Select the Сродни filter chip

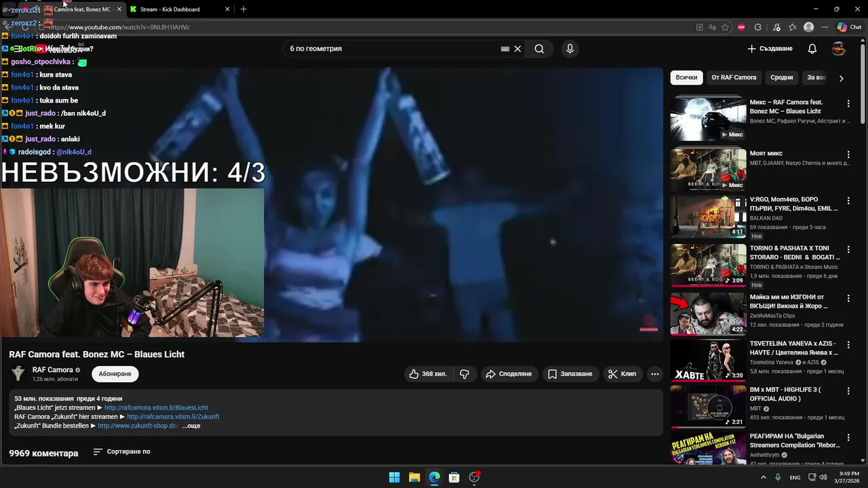pos(781,77)
